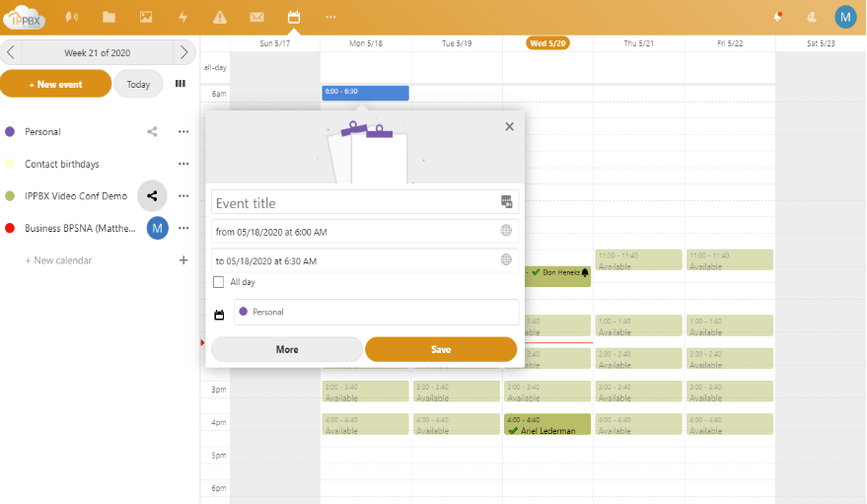Click the More button in event popup
Image resolution: width=867 pixels, height=504 pixels.
click(x=287, y=349)
